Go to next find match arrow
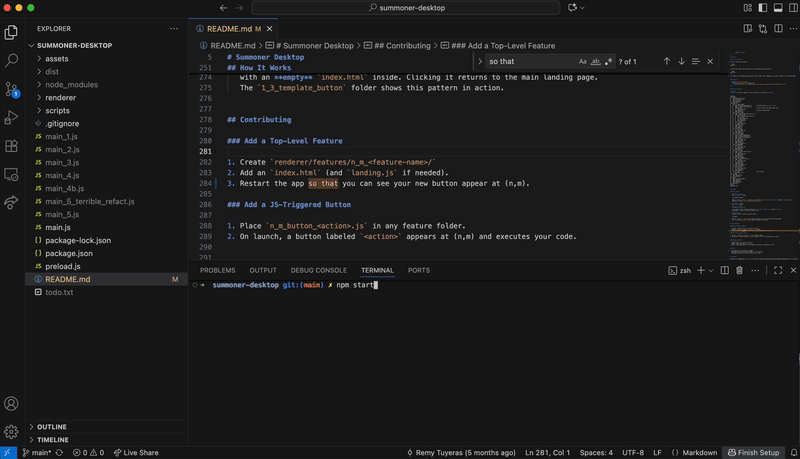The image size is (800, 459). pyautogui.click(x=682, y=61)
